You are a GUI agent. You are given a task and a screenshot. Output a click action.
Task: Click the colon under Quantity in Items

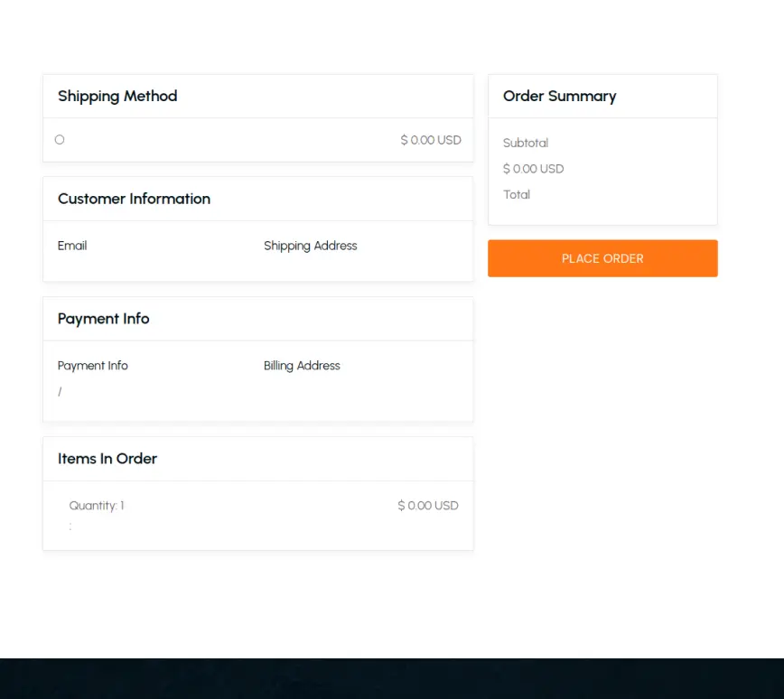[70, 525]
